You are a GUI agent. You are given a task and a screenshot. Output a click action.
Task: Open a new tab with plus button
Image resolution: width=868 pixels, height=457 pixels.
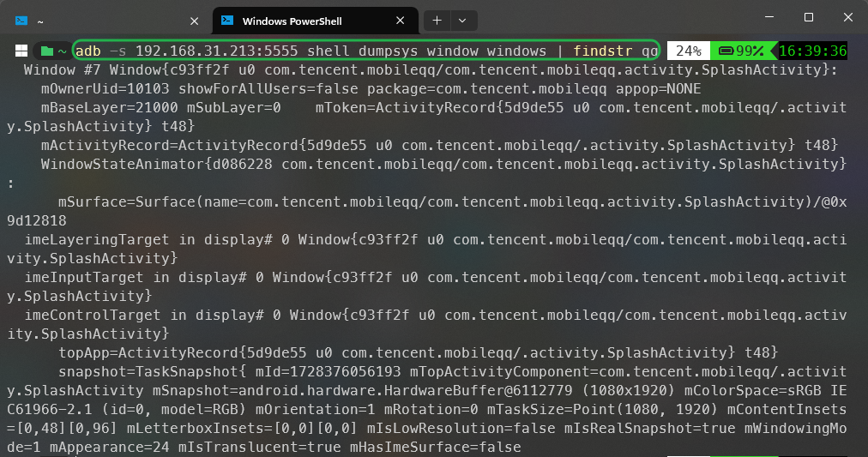[x=437, y=21]
